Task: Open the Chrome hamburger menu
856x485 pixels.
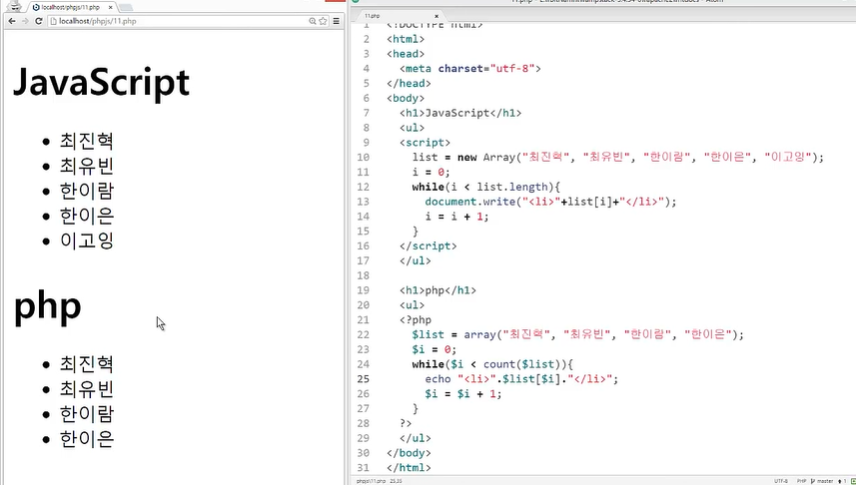Action: 336,21
